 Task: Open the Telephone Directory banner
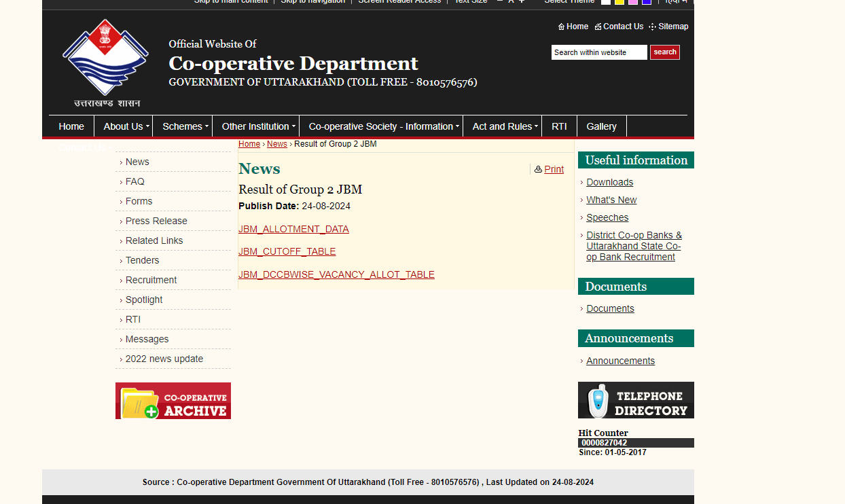[x=636, y=400]
